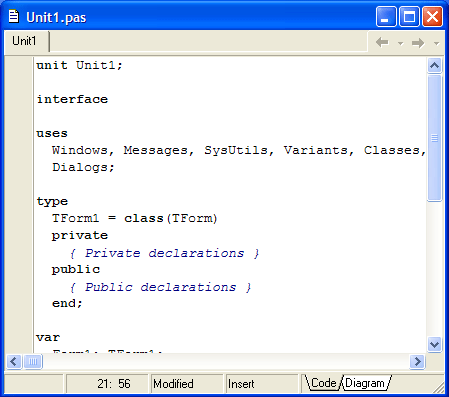
Task: Open the forward history dropdown arrow
Action: (x=436, y=43)
